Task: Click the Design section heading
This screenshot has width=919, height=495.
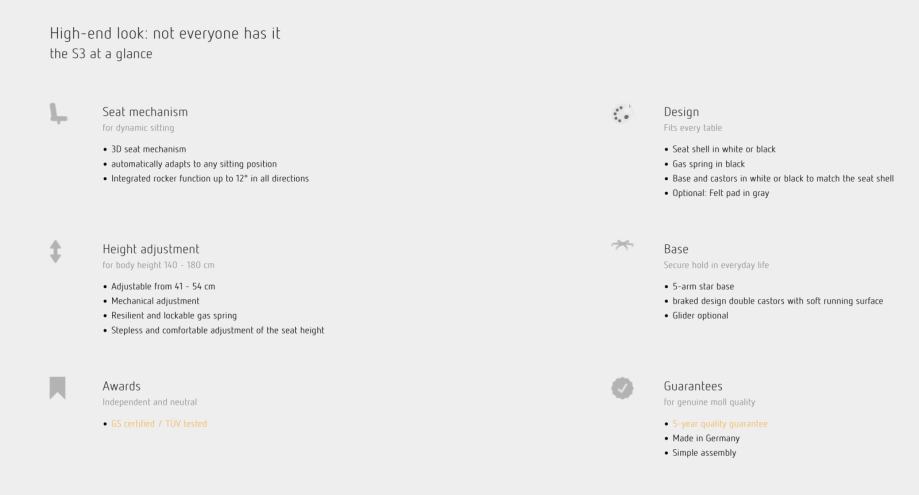Action: click(681, 111)
